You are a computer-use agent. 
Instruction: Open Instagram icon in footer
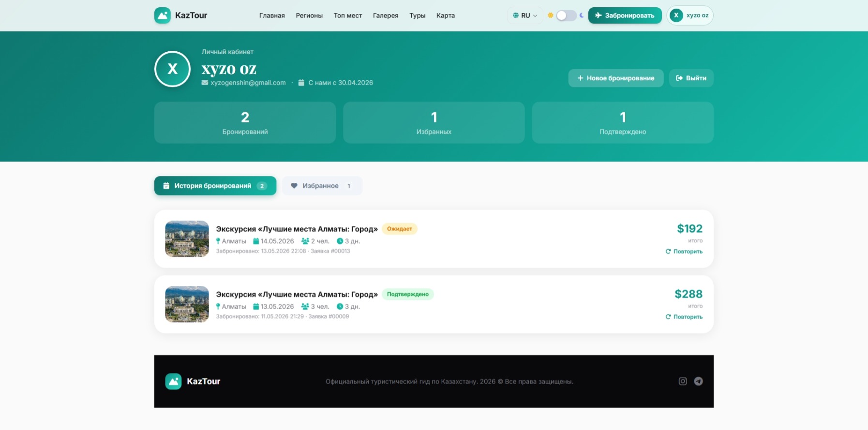(x=683, y=381)
